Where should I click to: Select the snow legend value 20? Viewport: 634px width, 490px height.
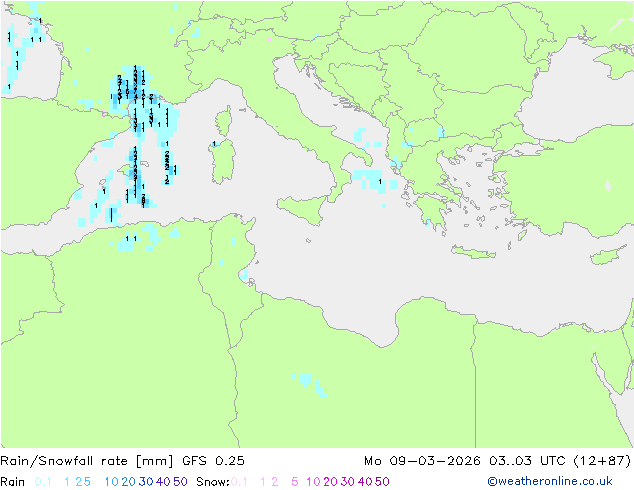pyautogui.click(x=330, y=482)
